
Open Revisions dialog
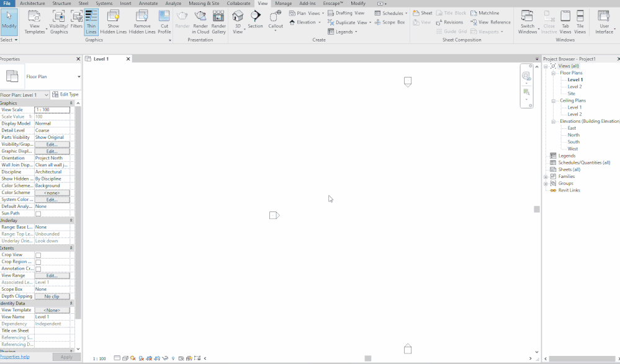pyautogui.click(x=449, y=22)
